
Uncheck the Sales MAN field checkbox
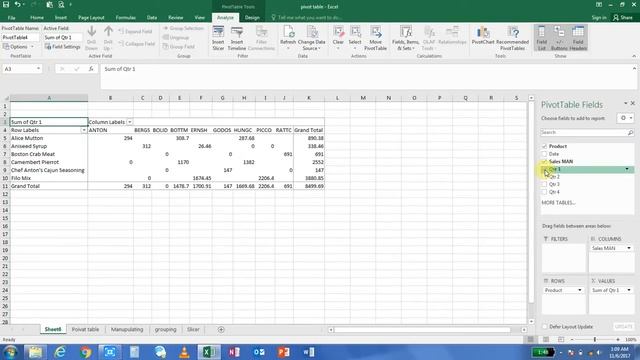tap(544, 162)
